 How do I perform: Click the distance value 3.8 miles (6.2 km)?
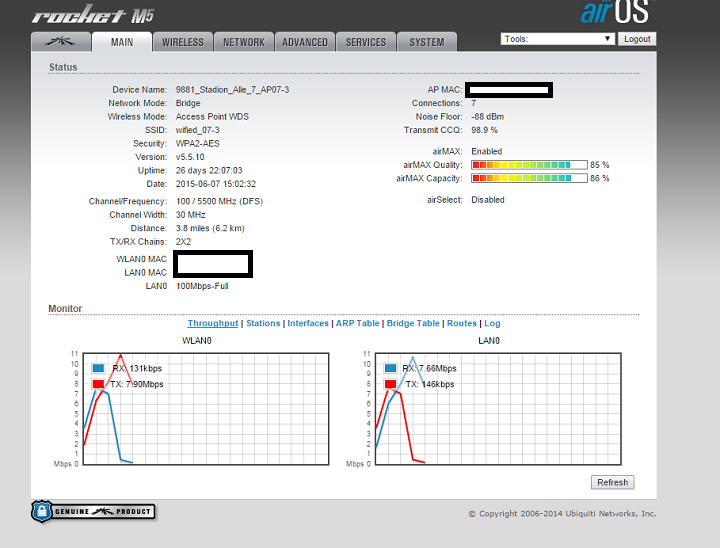(x=210, y=228)
